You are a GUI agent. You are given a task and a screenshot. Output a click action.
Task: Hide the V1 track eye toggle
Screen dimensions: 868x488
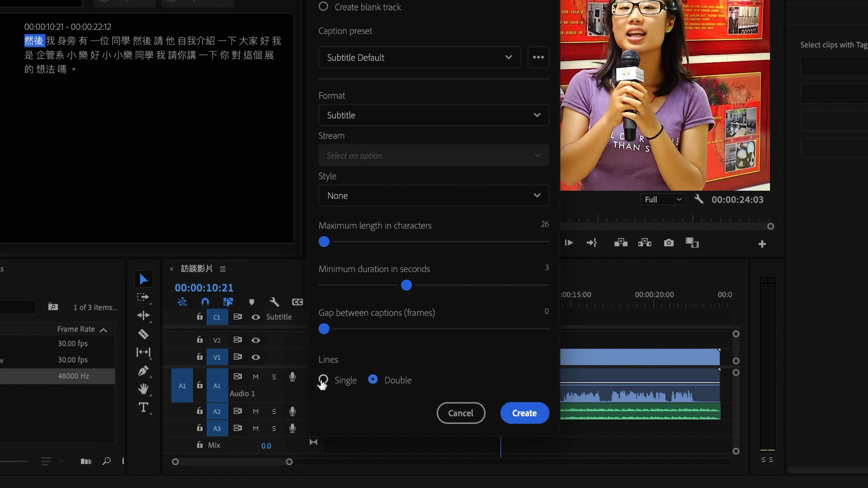coord(256,357)
